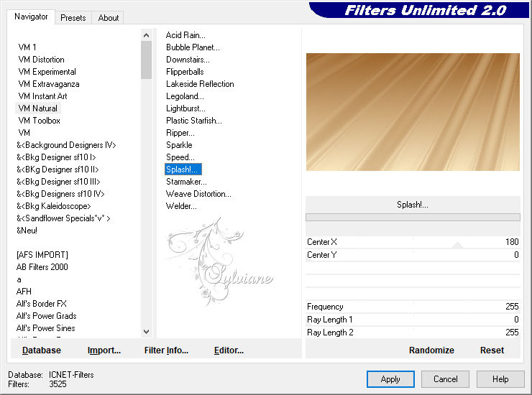Adjust the Center Y slider
This screenshot has height=395, width=532.
(413, 255)
